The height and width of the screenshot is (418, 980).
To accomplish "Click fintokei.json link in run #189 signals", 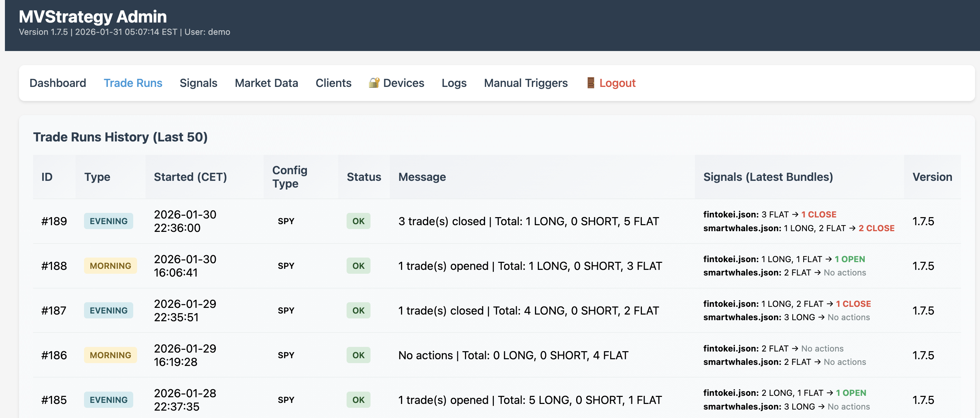I will click(730, 214).
